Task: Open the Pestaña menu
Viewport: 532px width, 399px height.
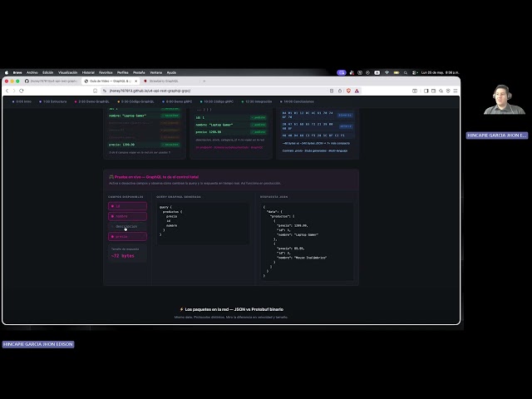Action: click(139, 72)
